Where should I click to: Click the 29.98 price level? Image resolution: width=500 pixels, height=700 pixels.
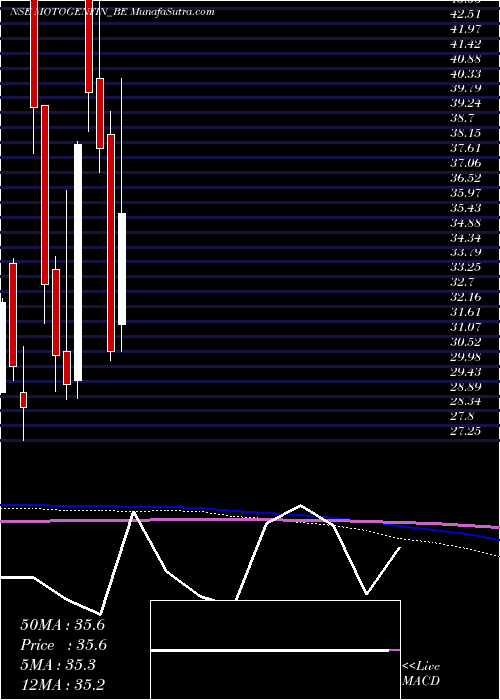pyautogui.click(x=466, y=357)
